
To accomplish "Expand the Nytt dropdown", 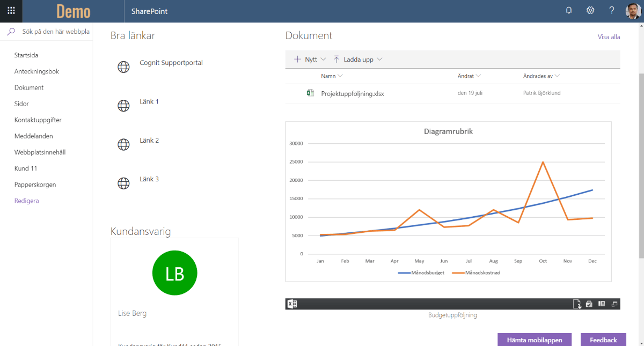I will tap(310, 60).
